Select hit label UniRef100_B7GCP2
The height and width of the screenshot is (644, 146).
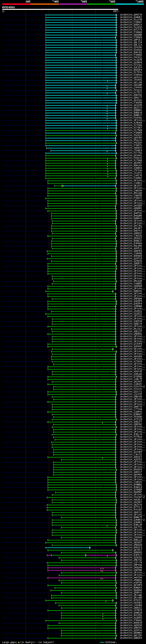tap(131, 600)
